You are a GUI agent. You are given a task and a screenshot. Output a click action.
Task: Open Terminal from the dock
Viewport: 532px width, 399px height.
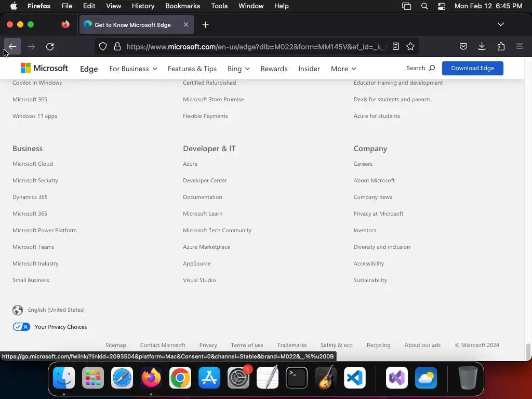coord(297,378)
